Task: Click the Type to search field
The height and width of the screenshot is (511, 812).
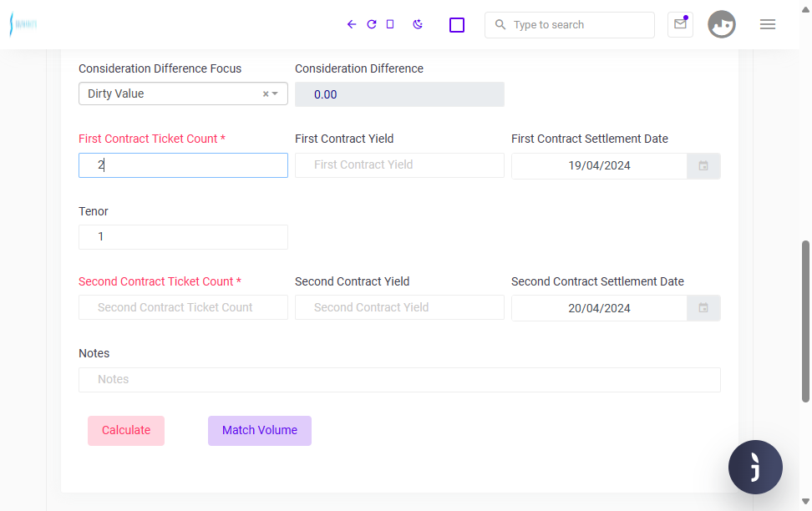Action: (x=570, y=25)
